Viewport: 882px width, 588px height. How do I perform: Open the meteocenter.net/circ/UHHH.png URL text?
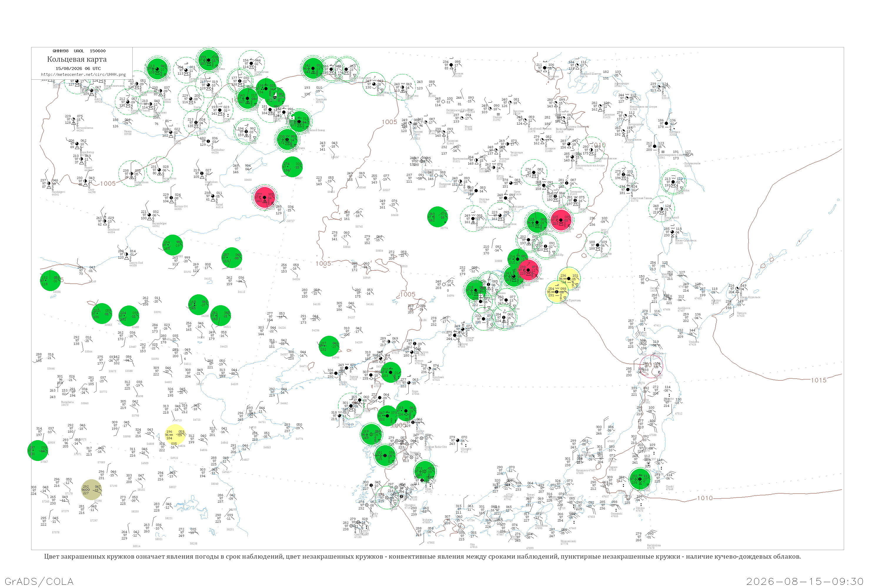pos(83,75)
